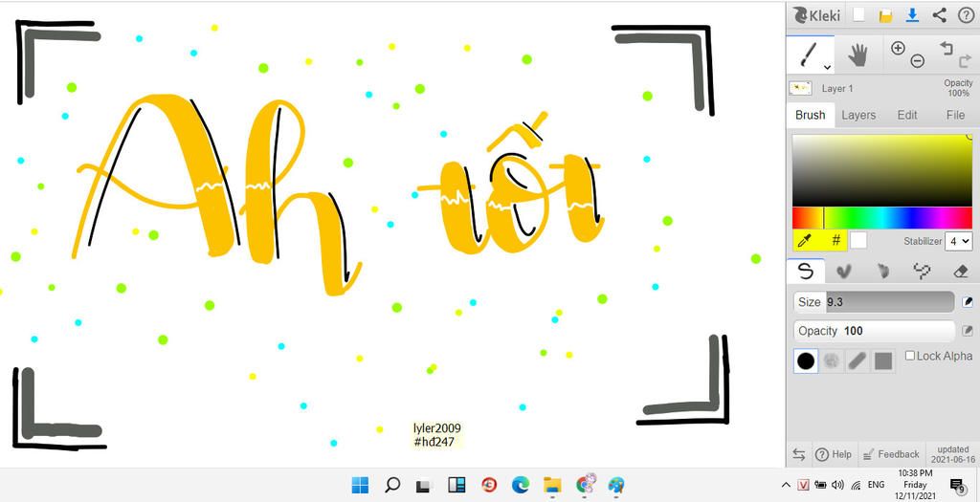
Task: Open the question mark help icon
Action: point(965,15)
